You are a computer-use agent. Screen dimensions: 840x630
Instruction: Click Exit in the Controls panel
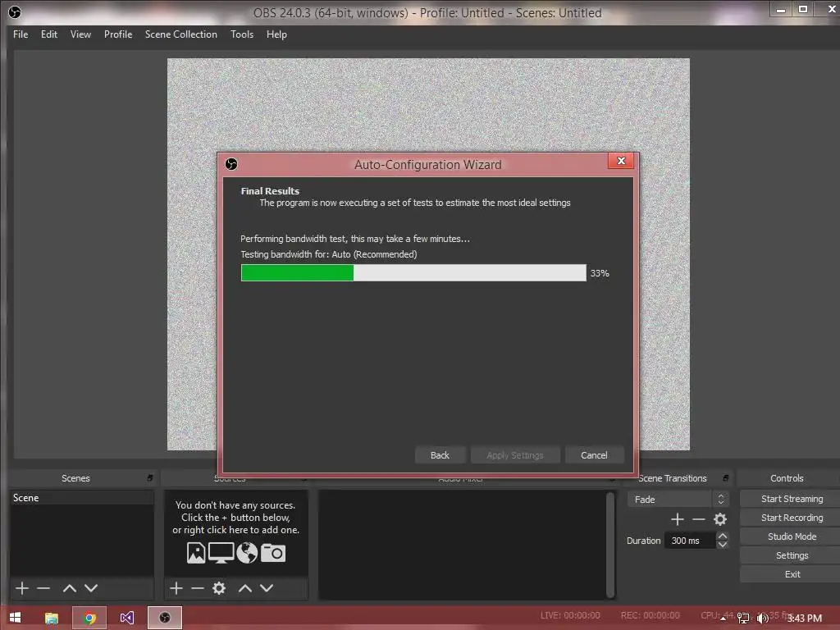(x=792, y=574)
